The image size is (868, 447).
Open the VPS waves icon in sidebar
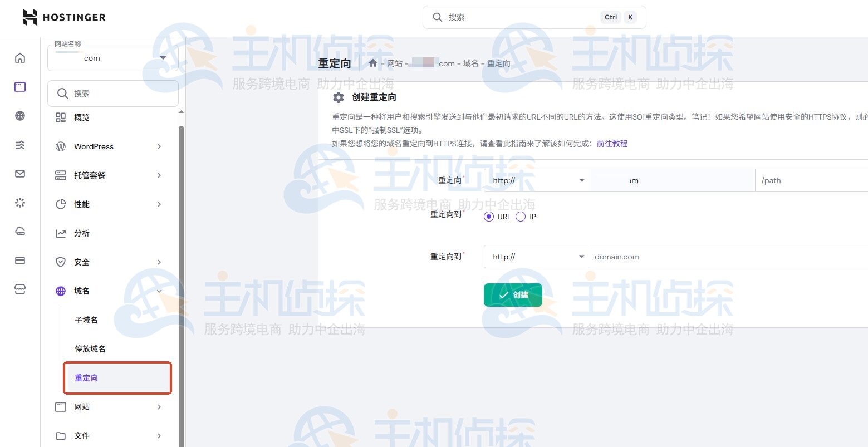(x=19, y=145)
